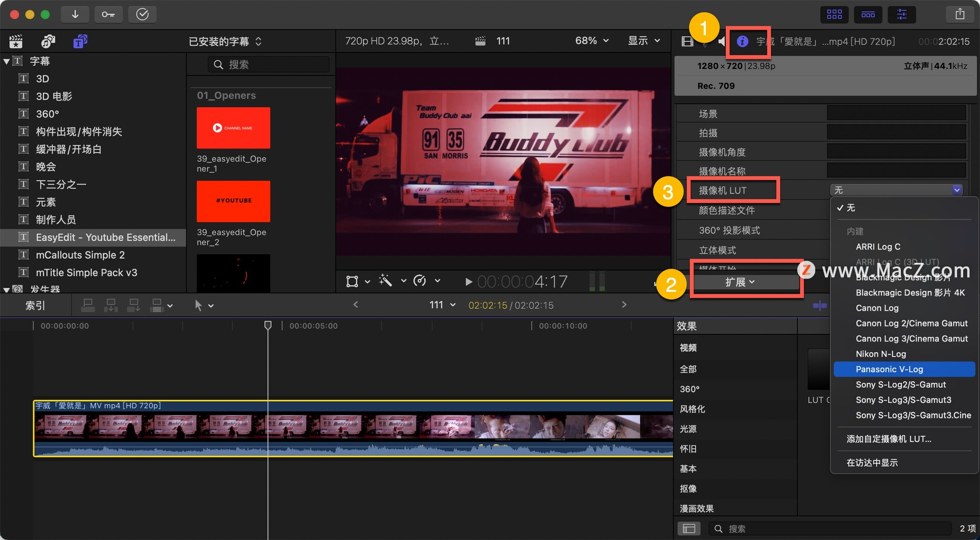Toggle the clip info inspector i button
The height and width of the screenshot is (540, 980).
click(x=743, y=41)
